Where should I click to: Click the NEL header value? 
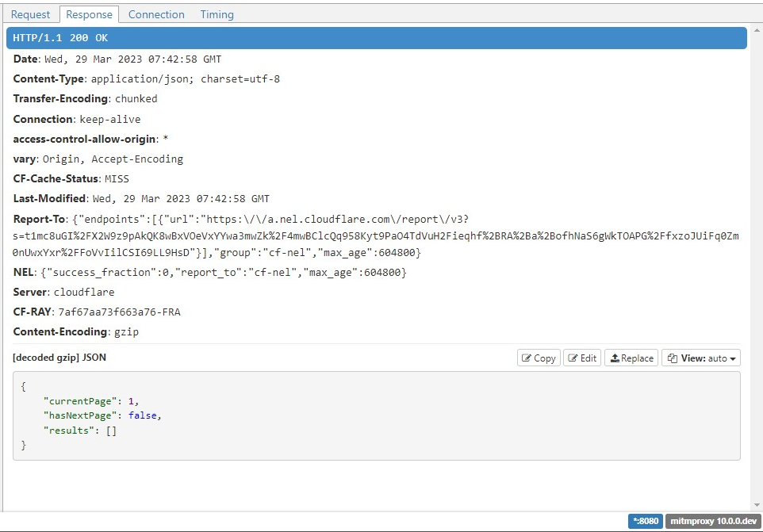pyautogui.click(x=224, y=272)
